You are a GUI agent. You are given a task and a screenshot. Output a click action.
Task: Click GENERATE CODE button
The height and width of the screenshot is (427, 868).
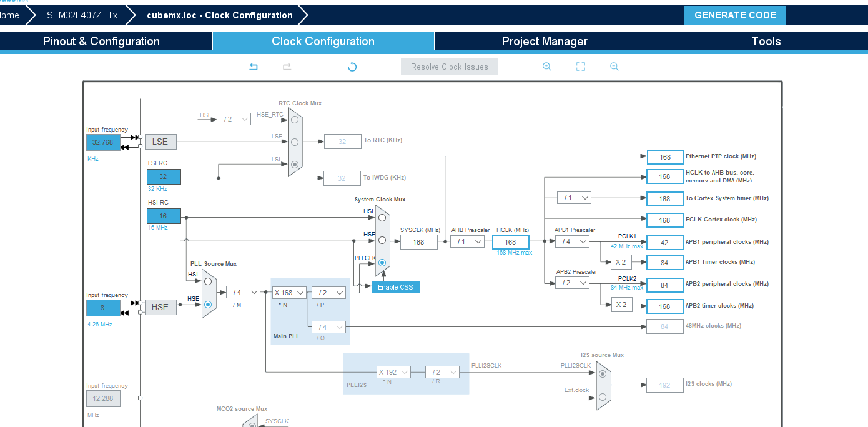click(735, 15)
